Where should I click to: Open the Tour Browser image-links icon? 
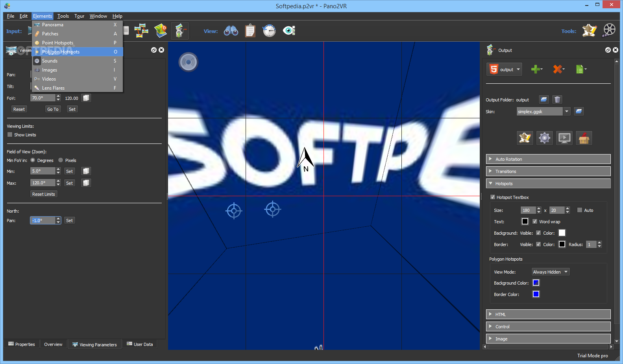click(141, 31)
